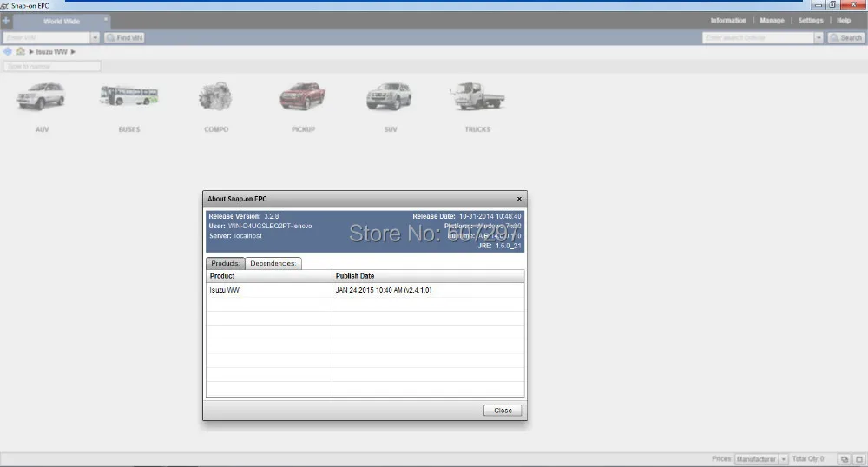Focus the Type to narrow filter field
Viewport: 868px width, 467px height.
[x=52, y=66]
